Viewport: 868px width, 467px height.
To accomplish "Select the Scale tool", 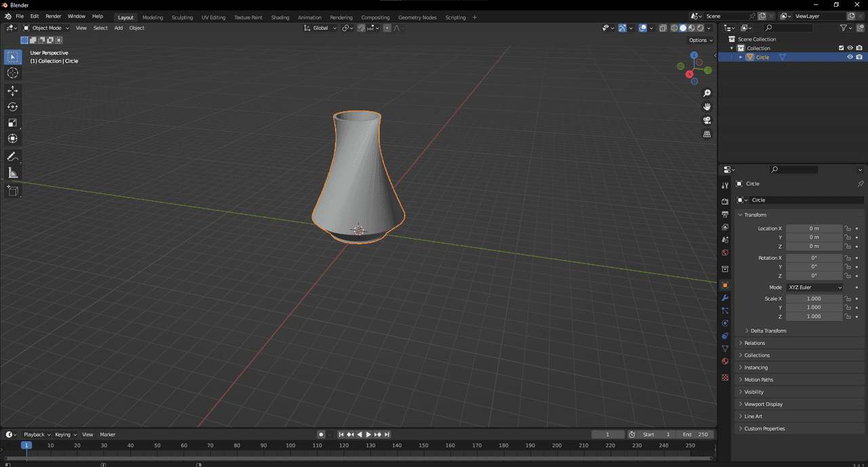I will click(12, 123).
